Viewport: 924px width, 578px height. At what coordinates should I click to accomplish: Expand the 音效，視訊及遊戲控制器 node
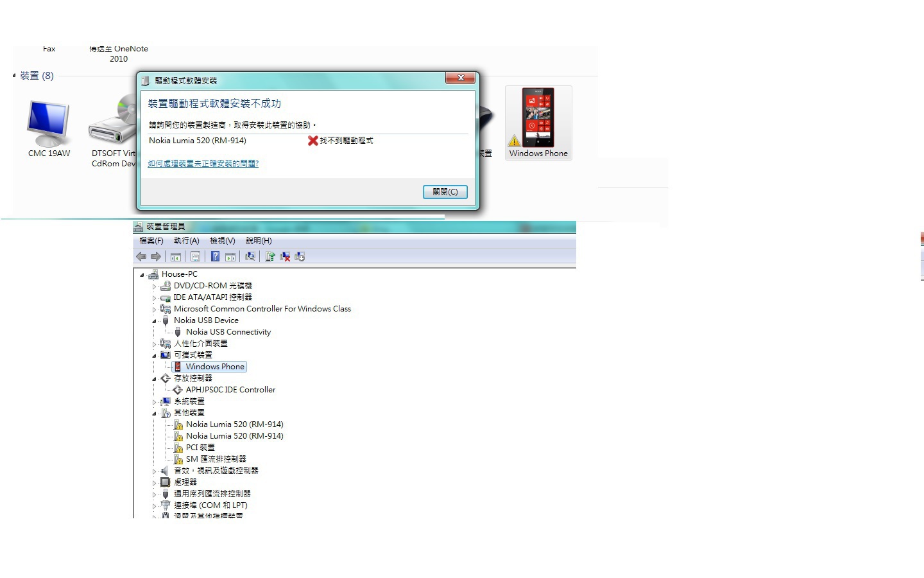click(154, 471)
